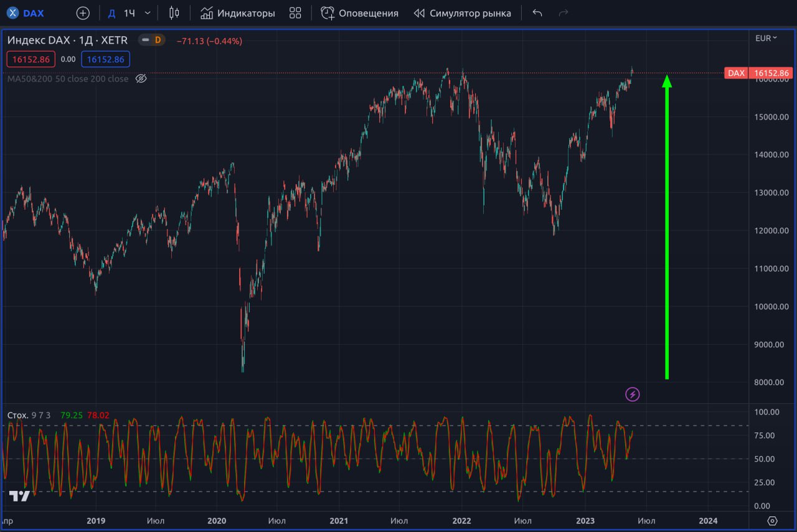Select the Д daily timeframe
Screen dimensions: 797x532
[111, 13]
